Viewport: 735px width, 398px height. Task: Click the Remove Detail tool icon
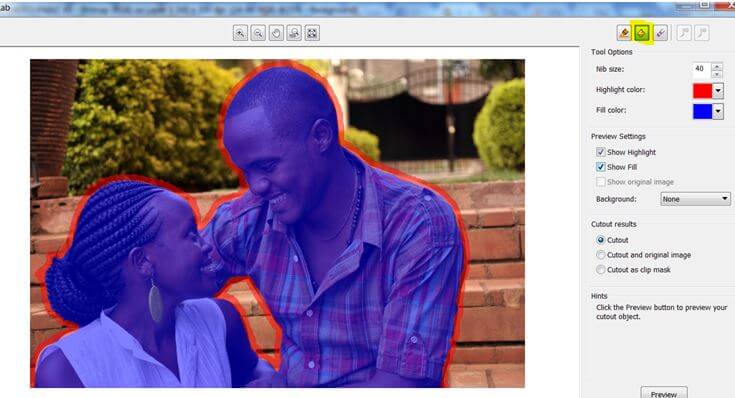pyautogui.click(x=702, y=33)
